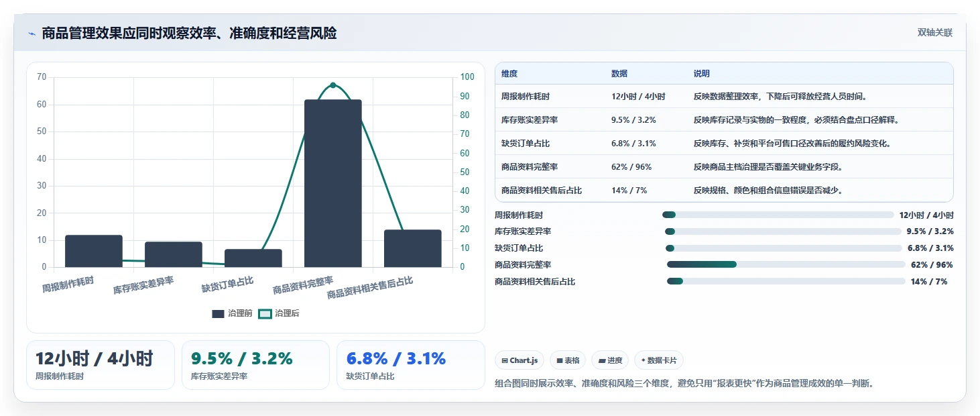Click the 周报制作耗时 bar in the chart
This screenshot has width=980, height=416.
[x=94, y=251]
